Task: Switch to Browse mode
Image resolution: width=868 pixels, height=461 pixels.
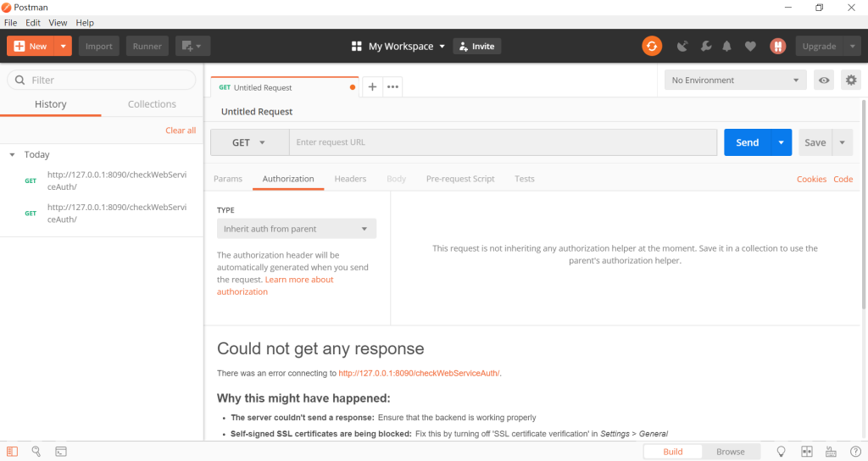Action: tap(731, 452)
